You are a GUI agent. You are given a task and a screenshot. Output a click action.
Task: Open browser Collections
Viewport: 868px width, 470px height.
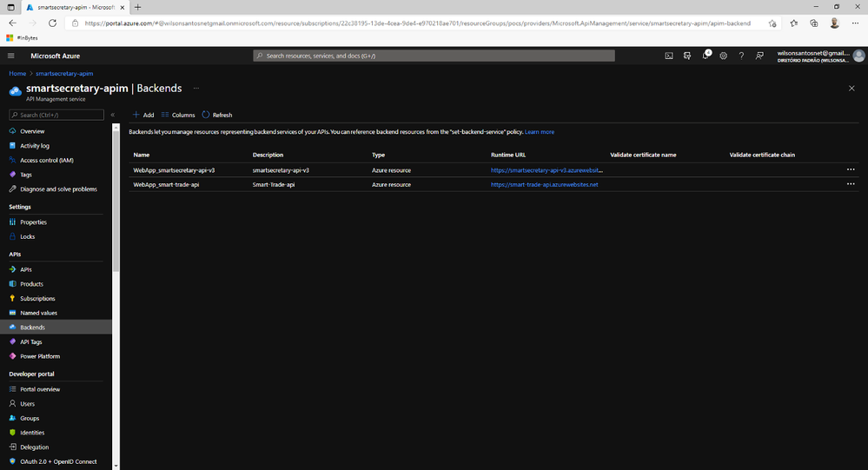tap(814, 23)
